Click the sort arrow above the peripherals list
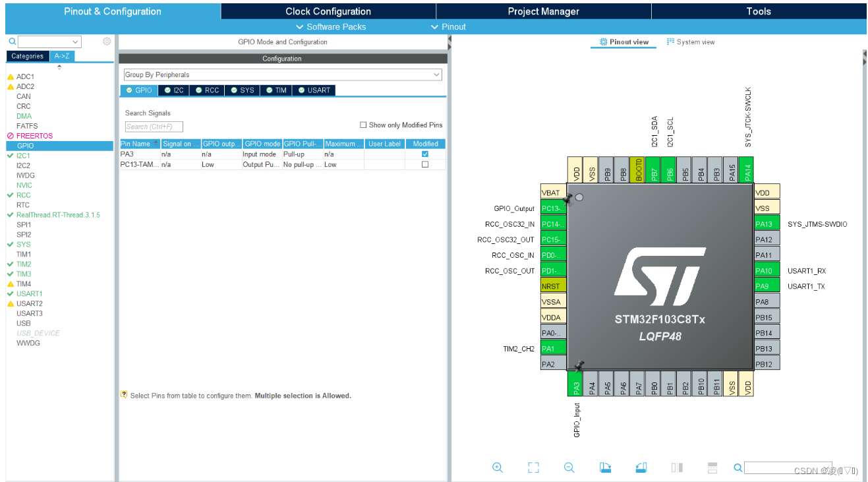The image size is (868, 482). point(60,67)
